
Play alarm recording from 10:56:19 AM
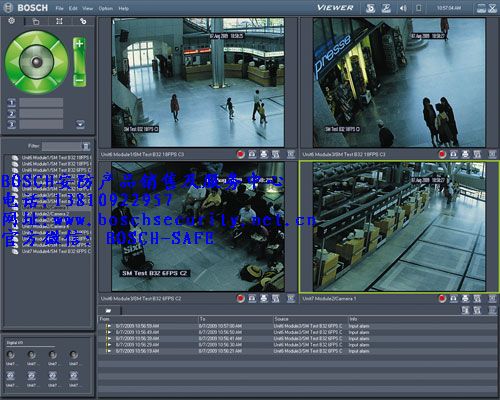pyautogui.click(x=108, y=351)
